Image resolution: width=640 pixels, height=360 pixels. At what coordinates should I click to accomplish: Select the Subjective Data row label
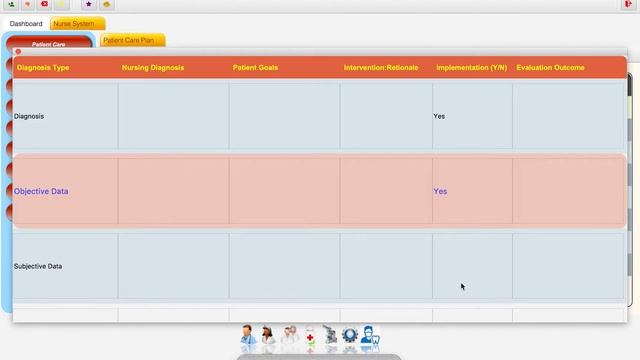[38, 266]
